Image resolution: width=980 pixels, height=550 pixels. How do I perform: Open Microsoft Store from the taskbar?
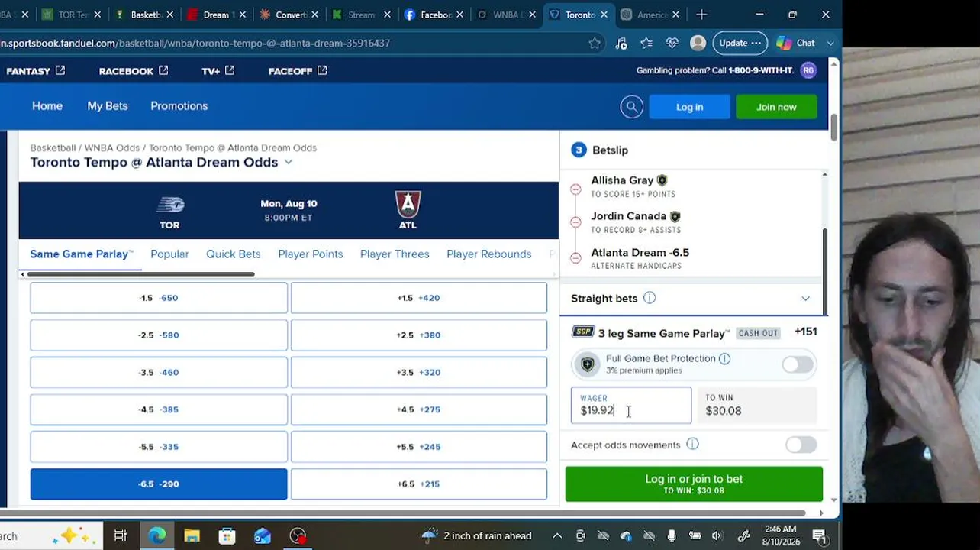pyautogui.click(x=227, y=535)
